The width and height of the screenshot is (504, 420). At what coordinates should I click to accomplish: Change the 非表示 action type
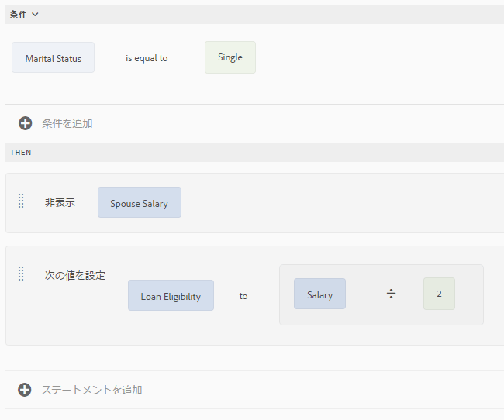point(60,202)
